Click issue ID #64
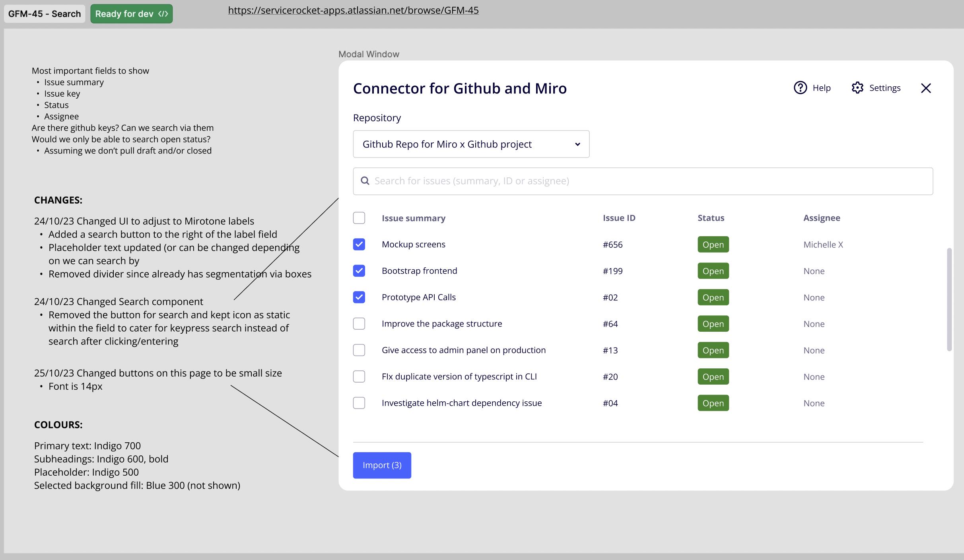The image size is (964, 560). tap(610, 324)
